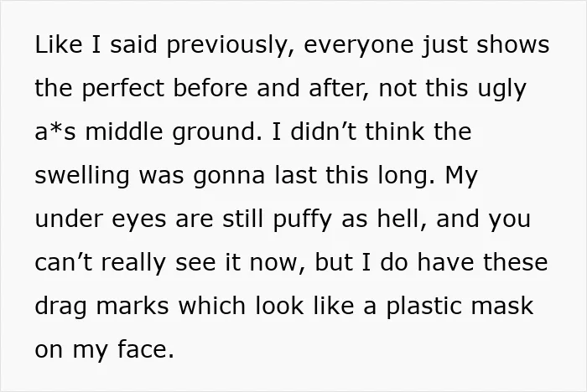Click the word "perfect" in the text
Viewport: 587px width, 392px height.
122,88
